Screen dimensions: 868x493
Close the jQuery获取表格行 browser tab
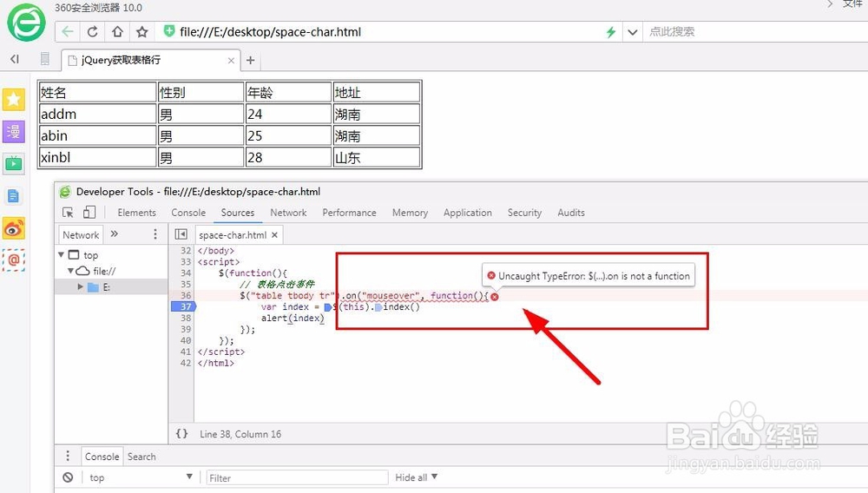[231, 60]
